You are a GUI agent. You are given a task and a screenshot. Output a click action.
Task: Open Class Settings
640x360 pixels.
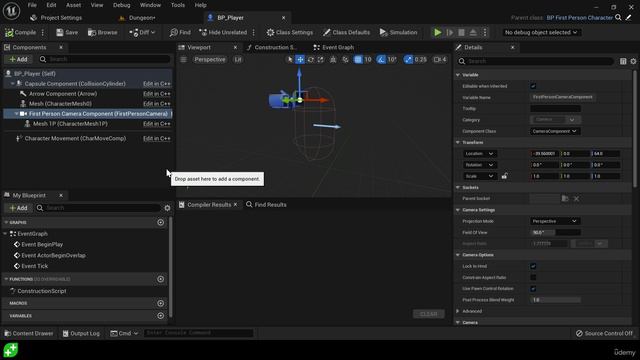click(x=290, y=32)
